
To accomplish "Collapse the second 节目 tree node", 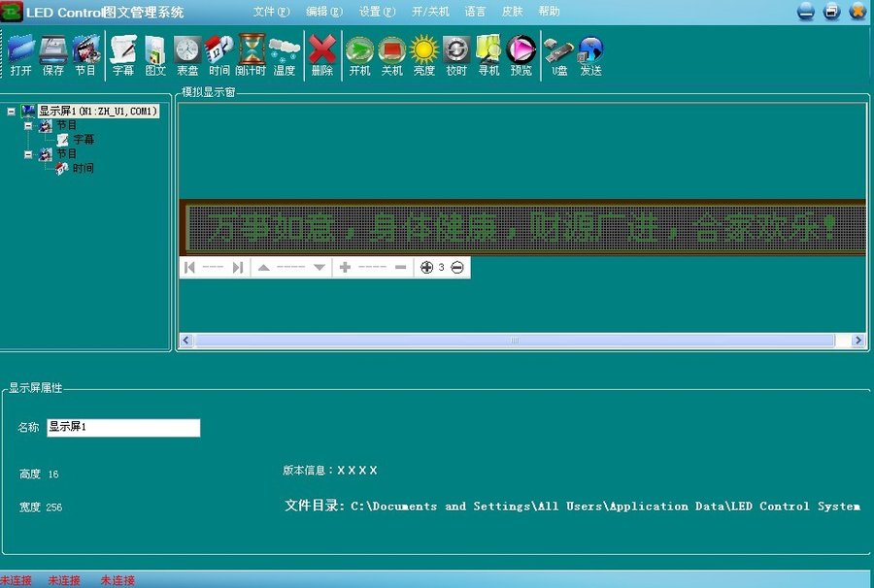I will (x=28, y=154).
